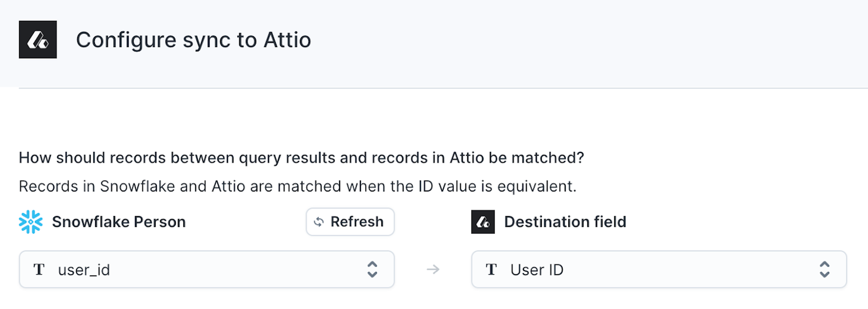868x309 pixels.
Task: Click the "Destination field" label
Action: click(x=565, y=222)
